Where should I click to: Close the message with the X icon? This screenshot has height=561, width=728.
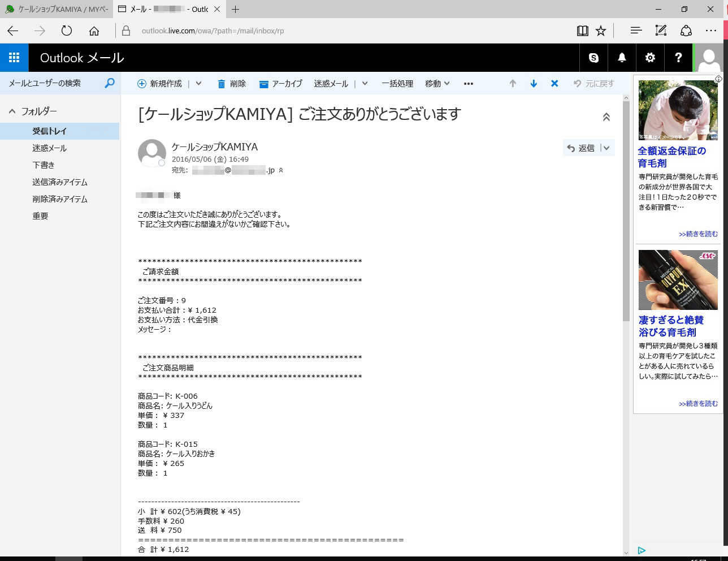(554, 84)
